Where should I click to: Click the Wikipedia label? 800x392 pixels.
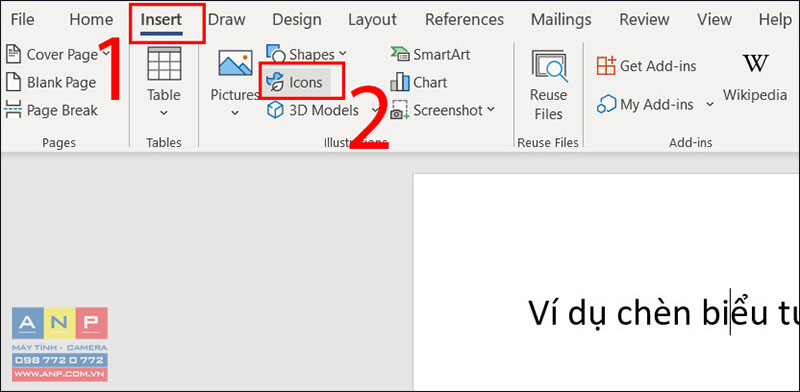[x=755, y=95]
